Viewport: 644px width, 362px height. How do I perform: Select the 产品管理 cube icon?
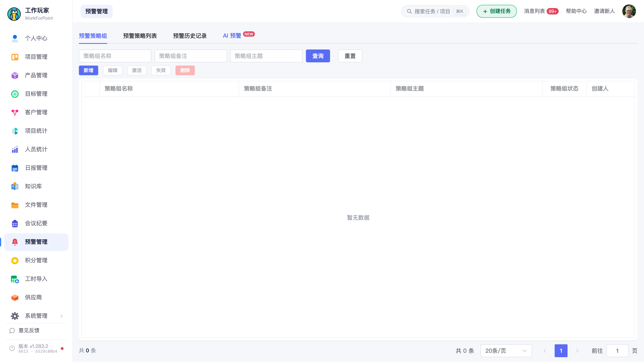pyautogui.click(x=15, y=75)
